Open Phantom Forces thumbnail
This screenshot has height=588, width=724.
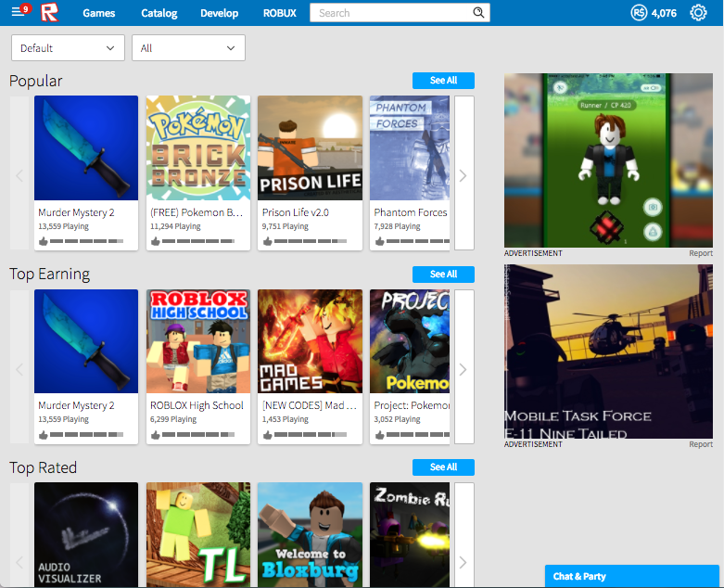click(410, 147)
